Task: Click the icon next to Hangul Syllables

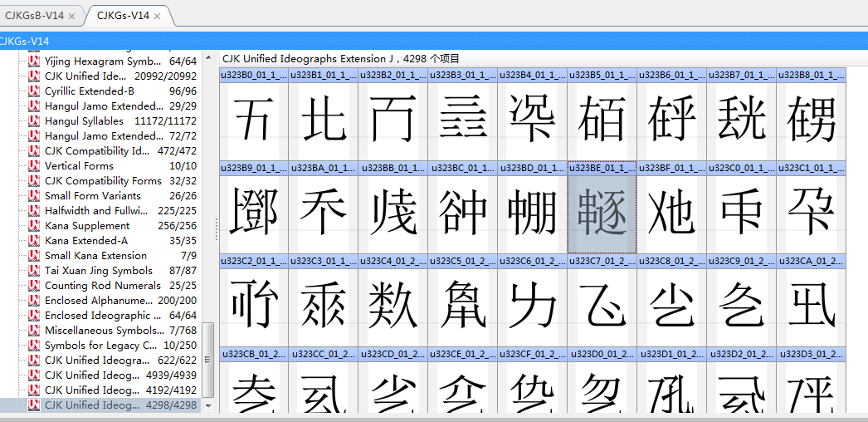Action: pyautogui.click(x=34, y=121)
